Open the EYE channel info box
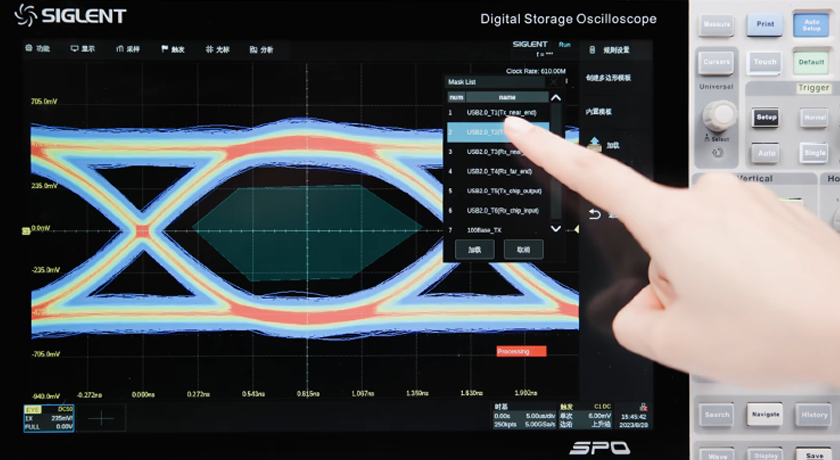Image resolution: width=840 pixels, height=460 pixels. pos(48,418)
